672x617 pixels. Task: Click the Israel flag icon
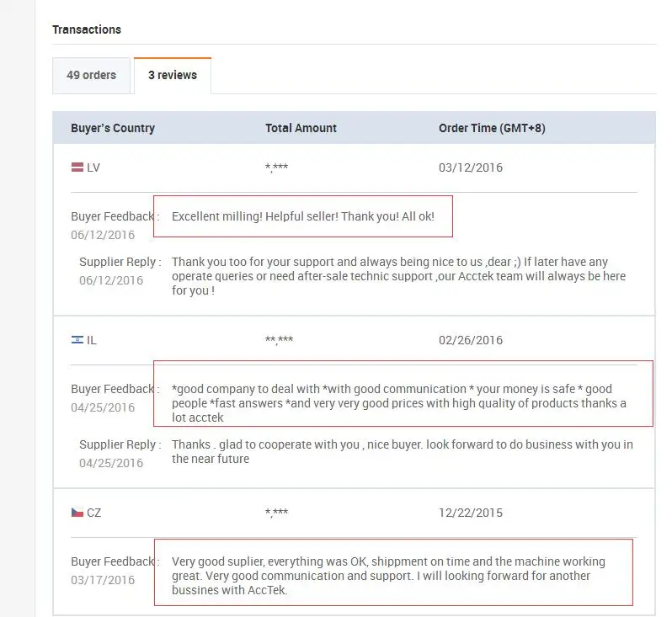coord(77,340)
